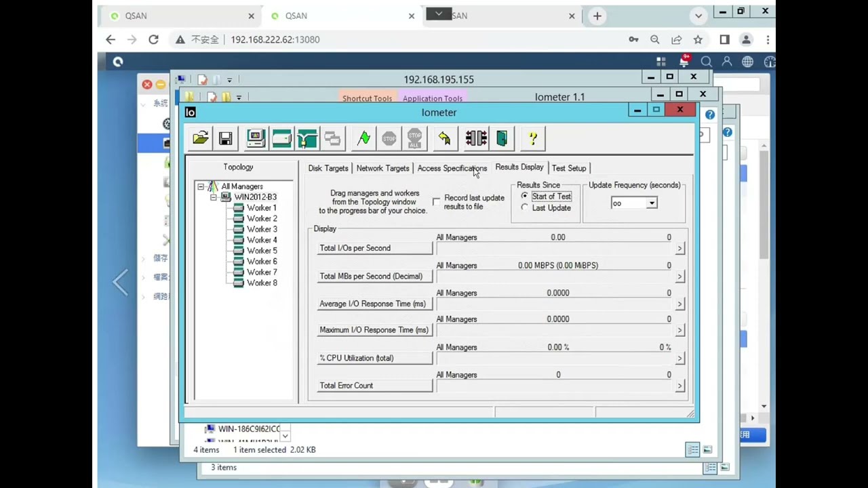Click Total MBs per Second (Decimal) button
The width and height of the screenshot is (868, 488).
click(x=374, y=276)
